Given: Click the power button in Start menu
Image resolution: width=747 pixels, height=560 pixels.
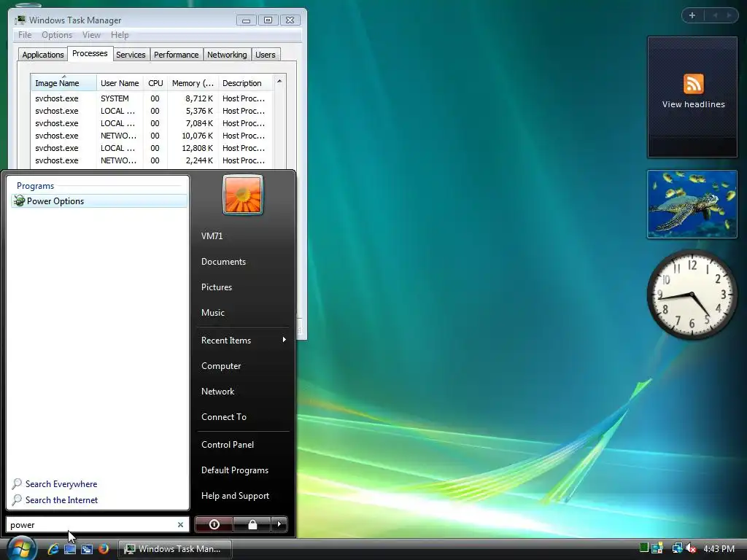Looking at the screenshot, I should pos(214,524).
